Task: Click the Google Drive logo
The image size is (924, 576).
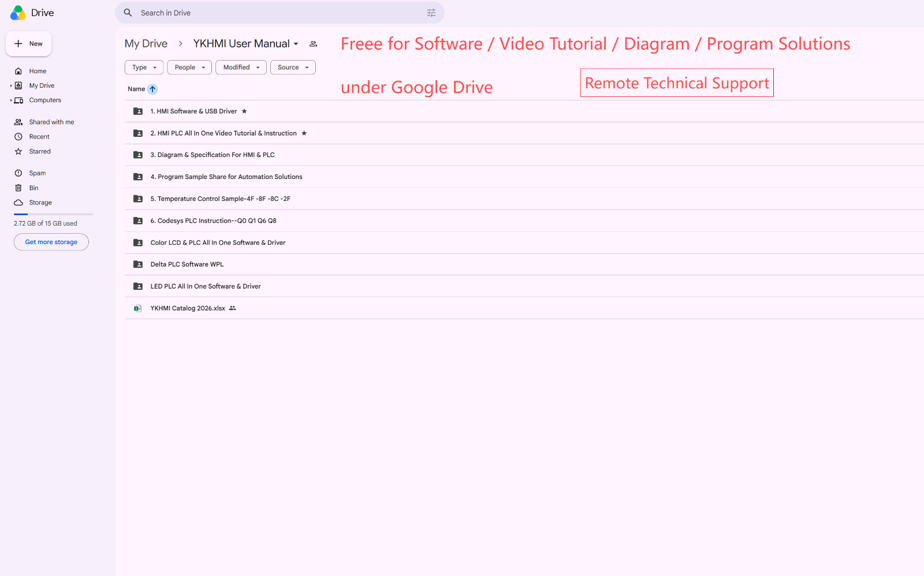Action: (18, 13)
